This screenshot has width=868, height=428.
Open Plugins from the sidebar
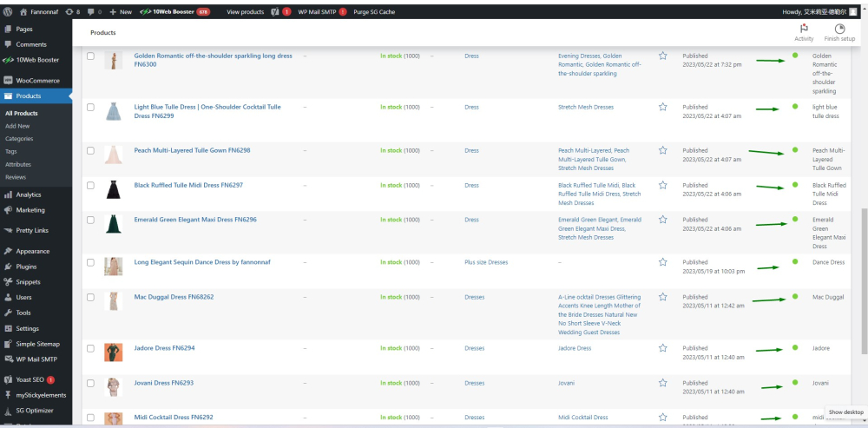pyautogui.click(x=26, y=267)
